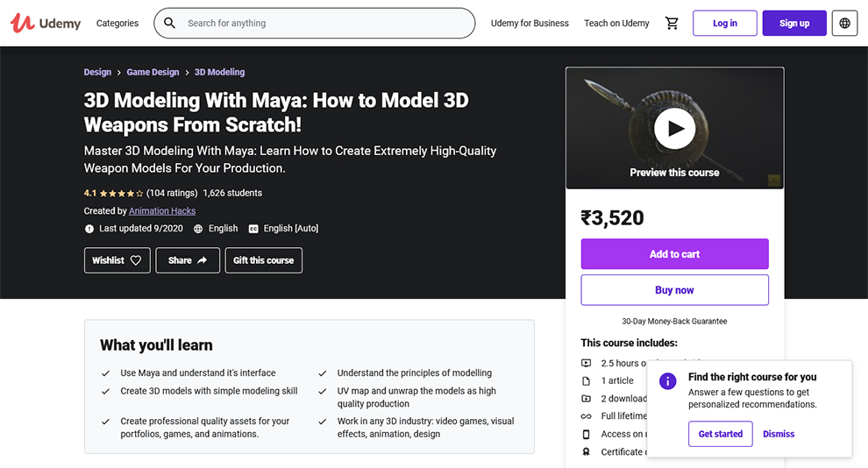Open Animation Hacks instructor link
The height and width of the screenshot is (468, 868).
[x=162, y=210]
